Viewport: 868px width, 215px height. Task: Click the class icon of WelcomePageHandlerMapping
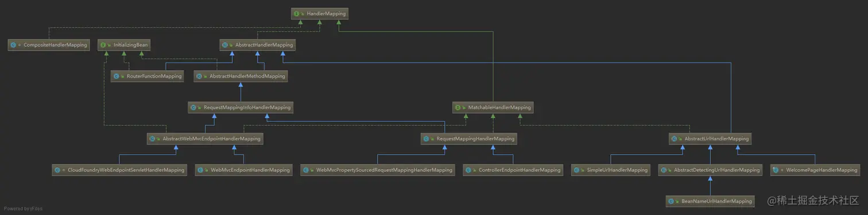(x=776, y=170)
